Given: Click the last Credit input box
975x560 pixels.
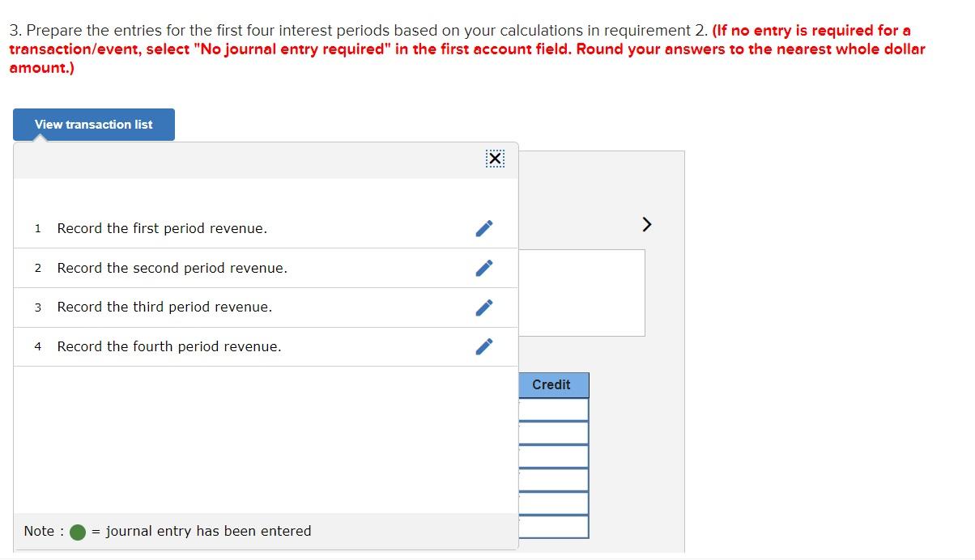Looking at the screenshot, I should [553, 527].
